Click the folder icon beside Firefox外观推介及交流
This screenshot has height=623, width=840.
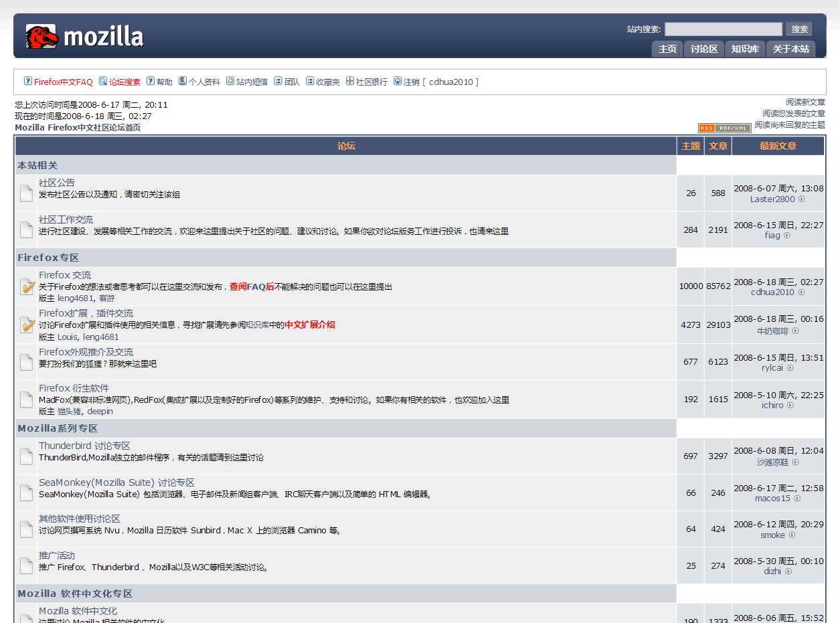tap(26, 363)
